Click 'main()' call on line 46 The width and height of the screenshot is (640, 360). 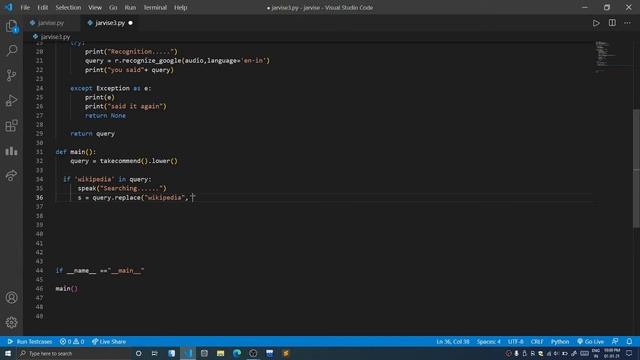(x=67, y=289)
